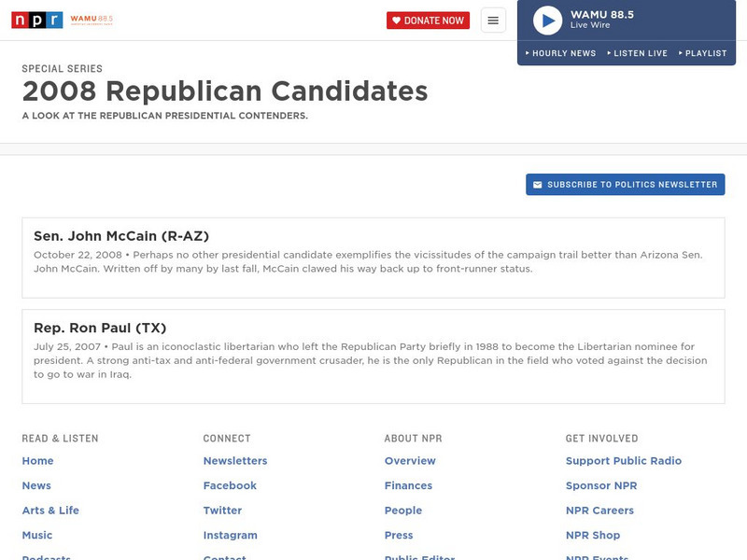Open the Finances link under About NPR

[408, 485]
